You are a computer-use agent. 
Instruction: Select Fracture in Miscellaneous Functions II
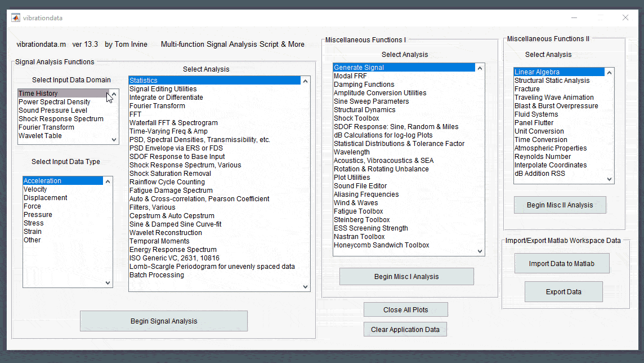point(527,88)
